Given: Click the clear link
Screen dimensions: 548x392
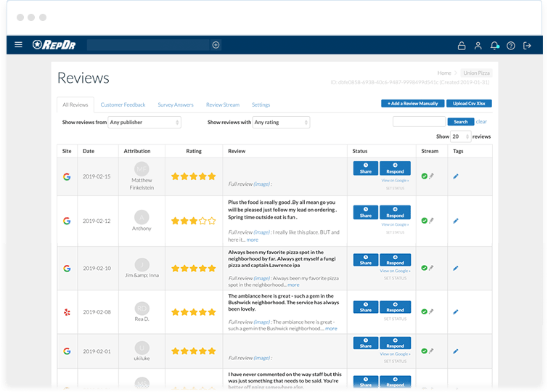Looking at the screenshot, I should [481, 122].
